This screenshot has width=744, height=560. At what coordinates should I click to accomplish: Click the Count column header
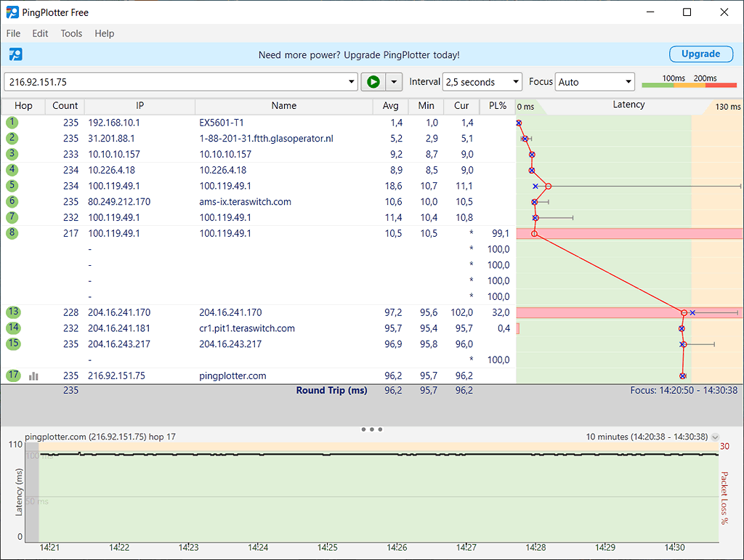[65, 106]
